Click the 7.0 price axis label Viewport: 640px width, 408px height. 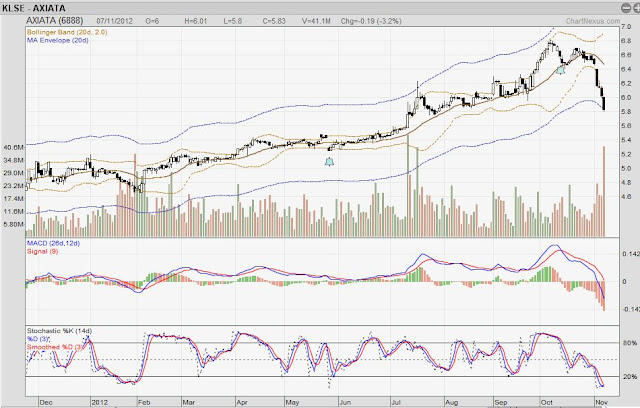(x=626, y=27)
